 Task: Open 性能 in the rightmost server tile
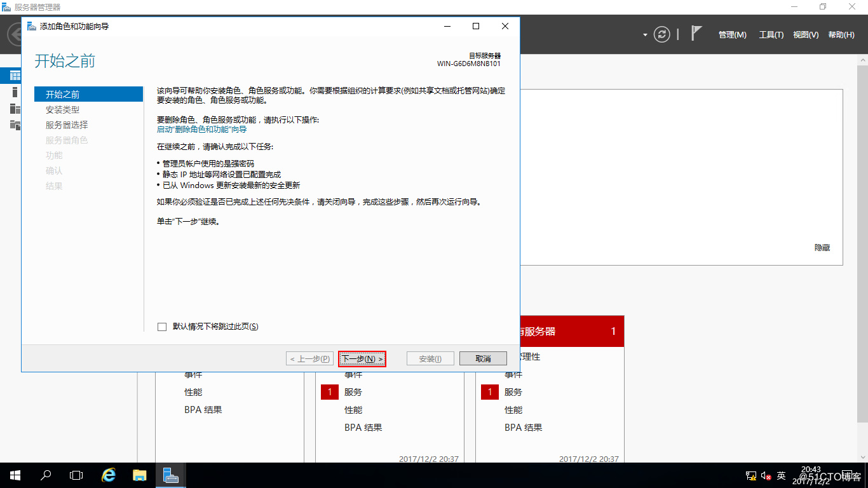(513, 410)
